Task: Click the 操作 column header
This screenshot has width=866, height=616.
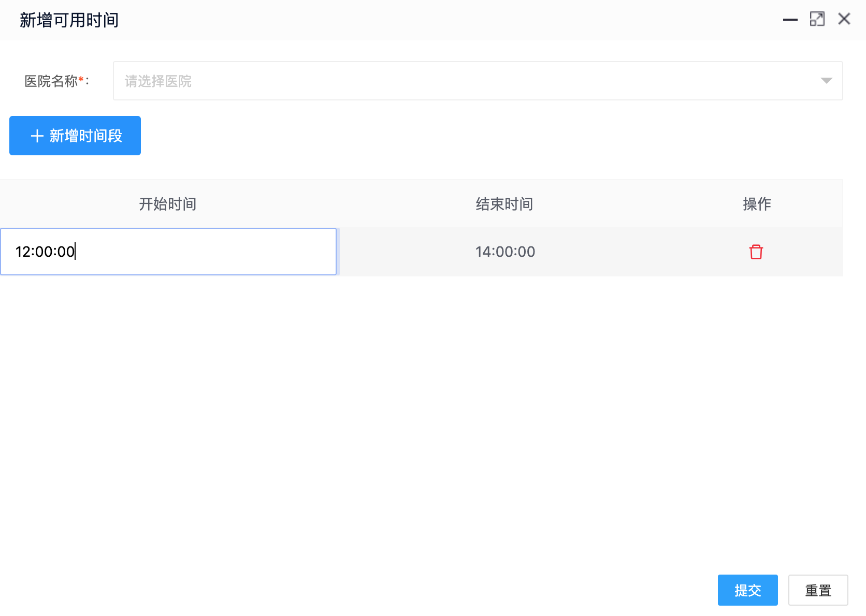Action: 757,204
